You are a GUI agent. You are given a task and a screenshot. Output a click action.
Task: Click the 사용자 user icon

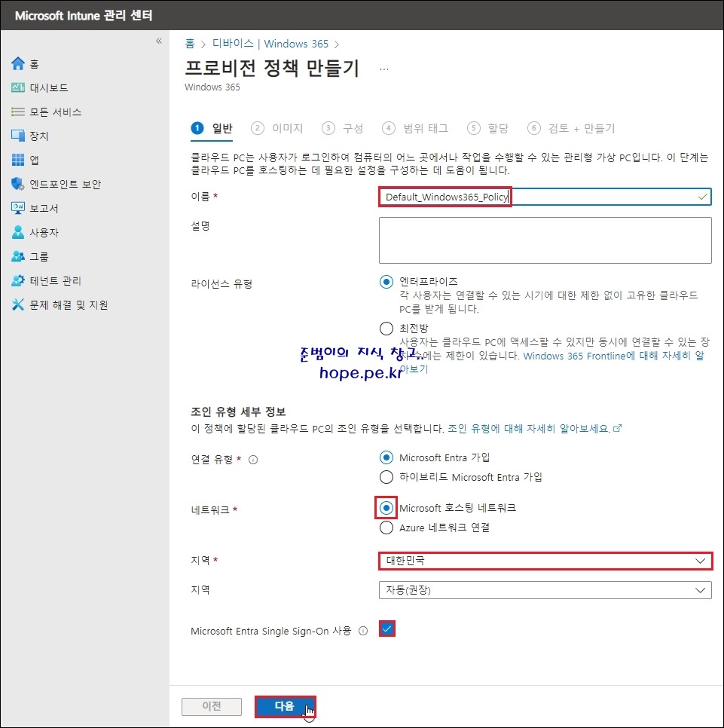point(18,232)
